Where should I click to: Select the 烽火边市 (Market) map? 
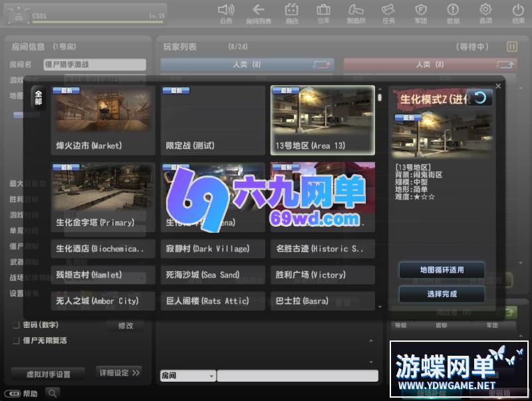point(103,120)
